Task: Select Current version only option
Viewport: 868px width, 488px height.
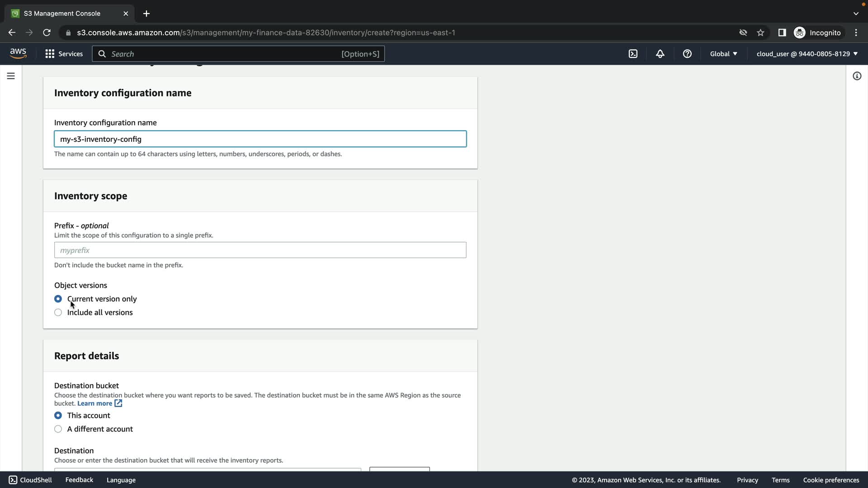Action: pyautogui.click(x=58, y=299)
